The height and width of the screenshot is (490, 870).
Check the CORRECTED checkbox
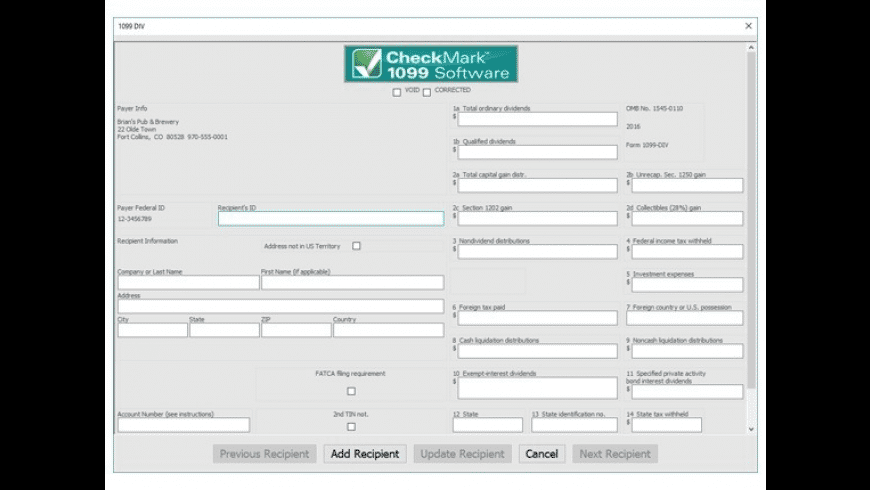coord(427,93)
